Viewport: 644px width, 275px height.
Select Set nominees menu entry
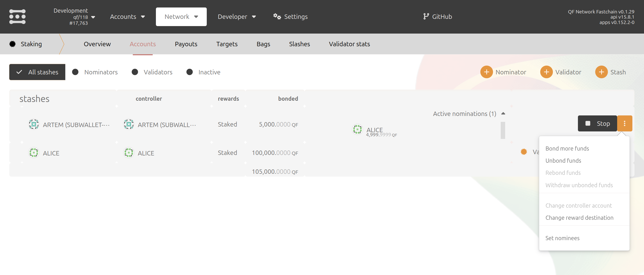pyautogui.click(x=562, y=238)
